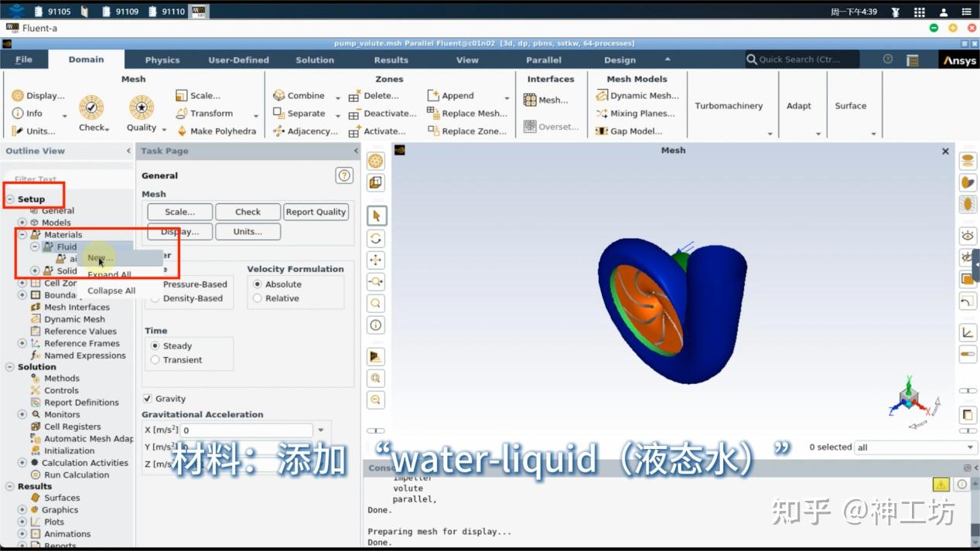Choose Transient time option
This screenshot has height=551, width=980.
pos(155,360)
